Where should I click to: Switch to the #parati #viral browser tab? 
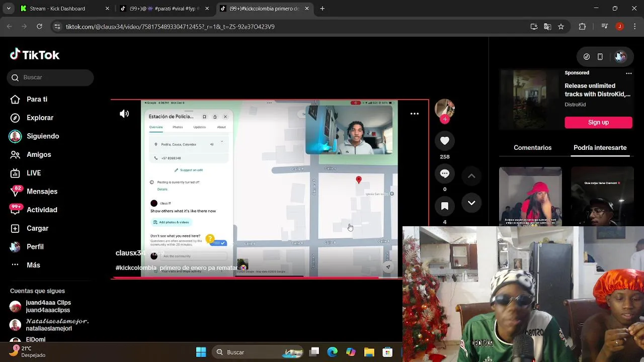coord(165,9)
